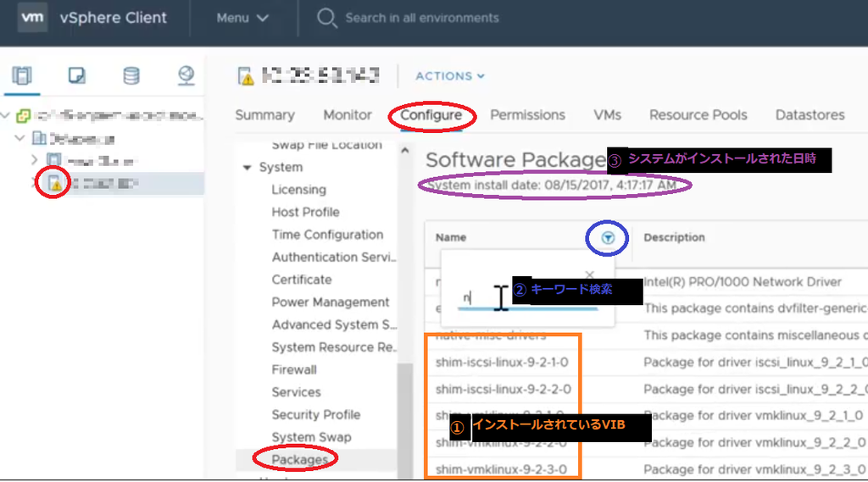Image resolution: width=868 pixels, height=482 pixels.
Task: Open Certificate settings
Action: click(302, 280)
